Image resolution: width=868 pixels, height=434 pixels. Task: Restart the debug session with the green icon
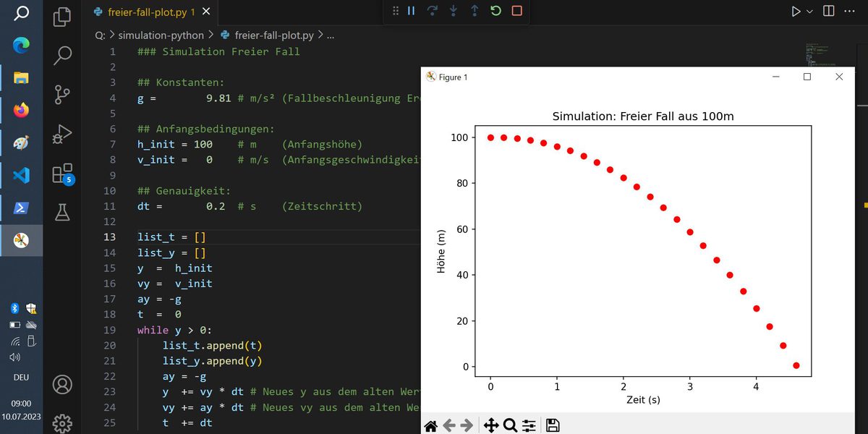coord(495,11)
